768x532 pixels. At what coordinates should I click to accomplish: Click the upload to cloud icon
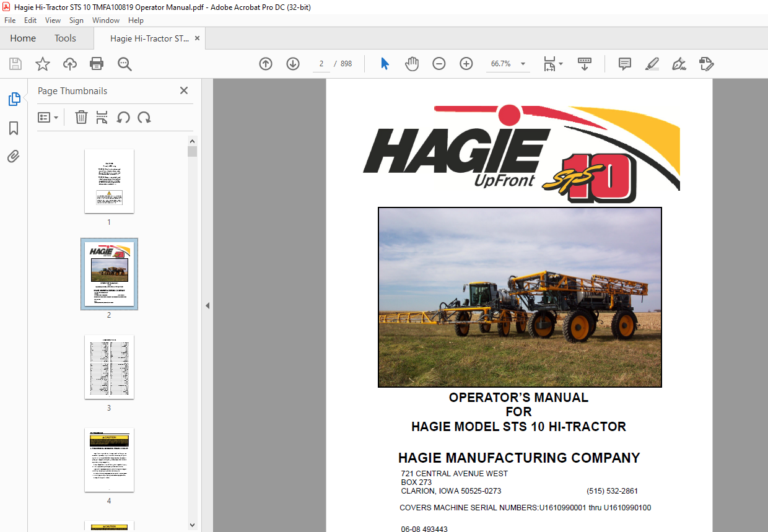pos(70,64)
